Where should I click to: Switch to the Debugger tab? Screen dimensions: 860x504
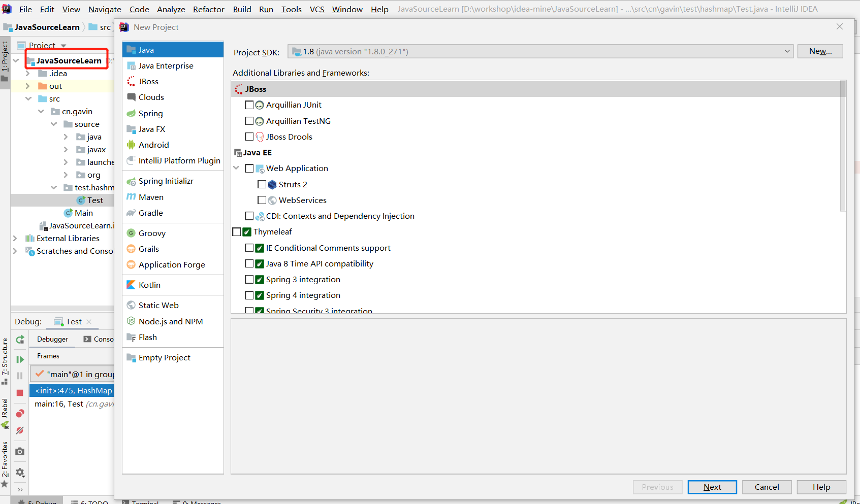52,339
